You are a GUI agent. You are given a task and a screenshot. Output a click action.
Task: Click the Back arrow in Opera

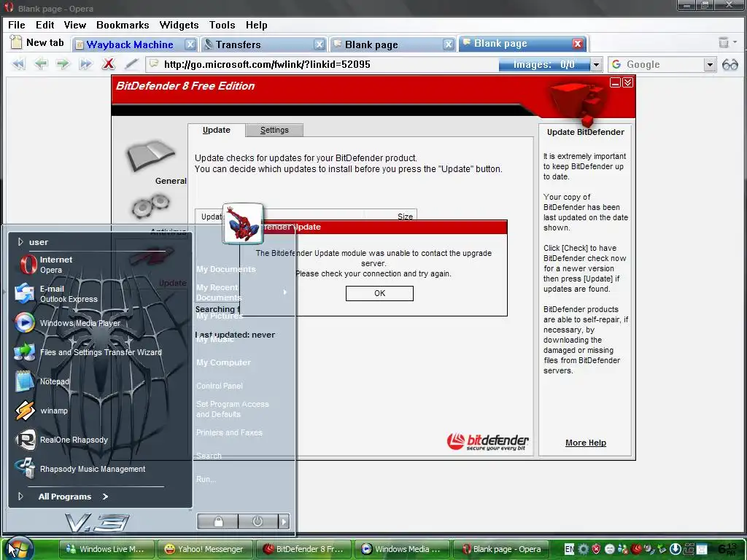pos(41,64)
